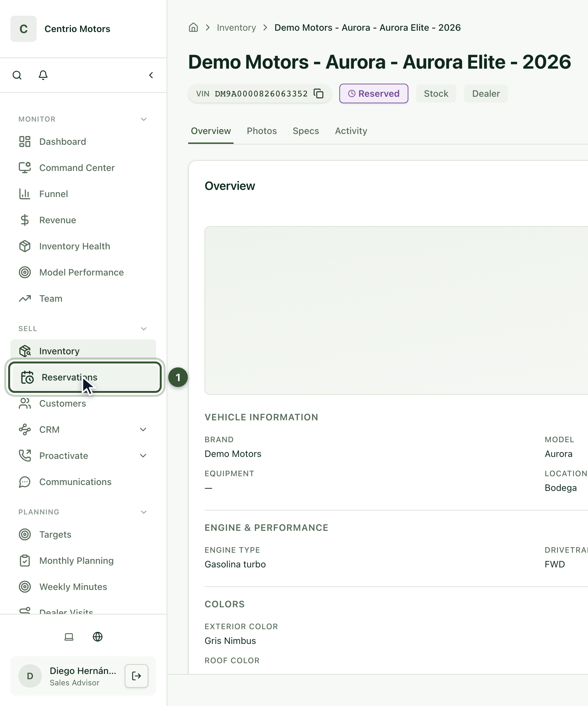588x706 pixels.
Task: Click the Funnel chart icon
Action: (x=25, y=194)
